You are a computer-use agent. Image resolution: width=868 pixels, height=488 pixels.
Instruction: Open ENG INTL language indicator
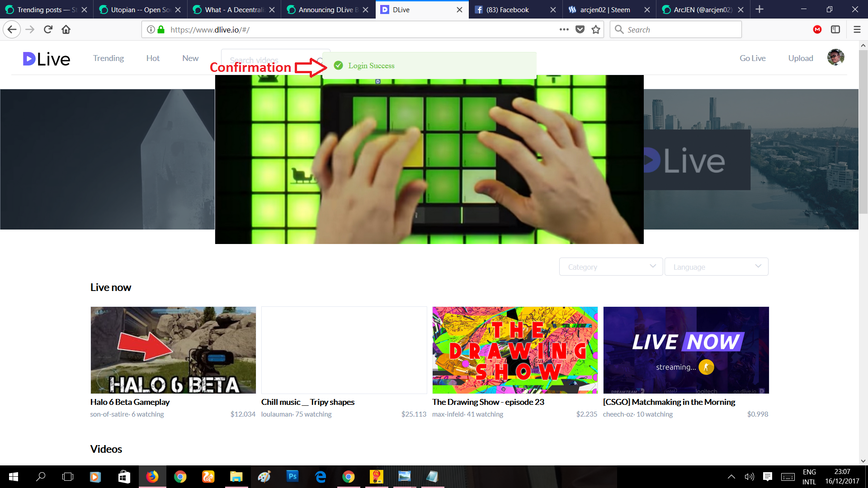pyautogui.click(x=809, y=477)
